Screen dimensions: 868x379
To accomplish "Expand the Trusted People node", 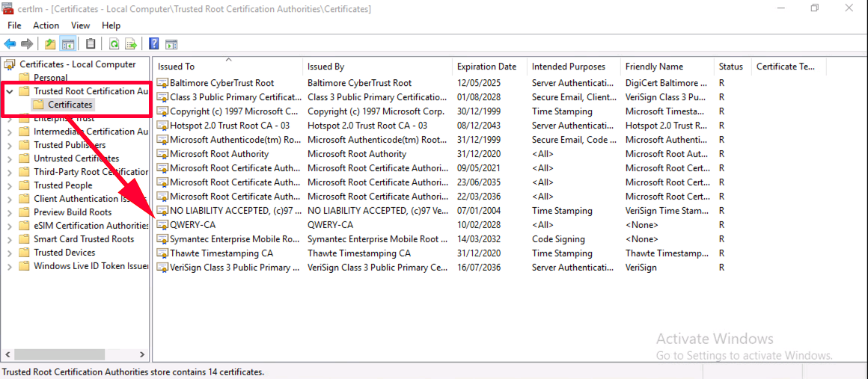I will [10, 185].
